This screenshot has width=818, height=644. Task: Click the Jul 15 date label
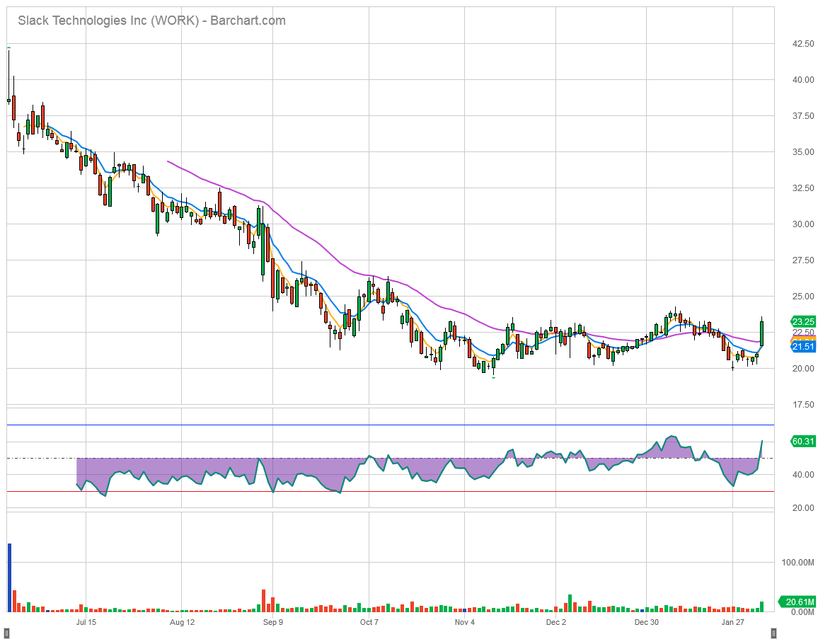[x=86, y=622]
